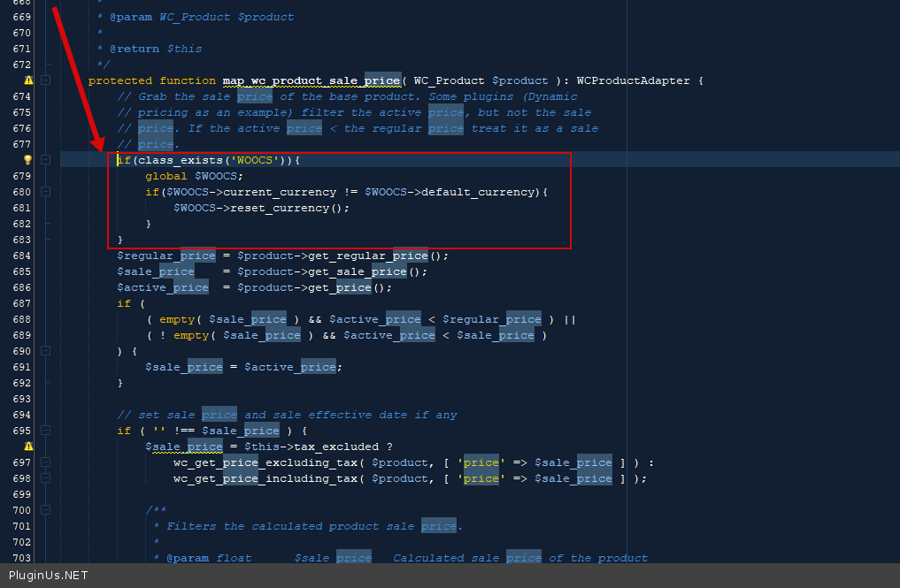
Task: Click the PluginUs.NET watermark label
Action: point(49,575)
